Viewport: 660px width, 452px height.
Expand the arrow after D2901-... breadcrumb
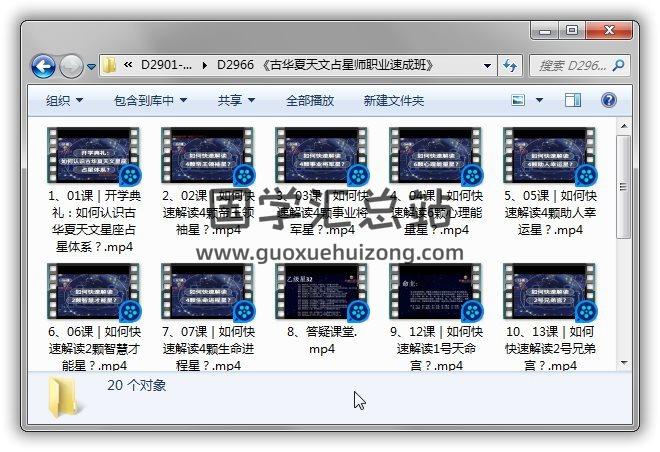coord(205,66)
